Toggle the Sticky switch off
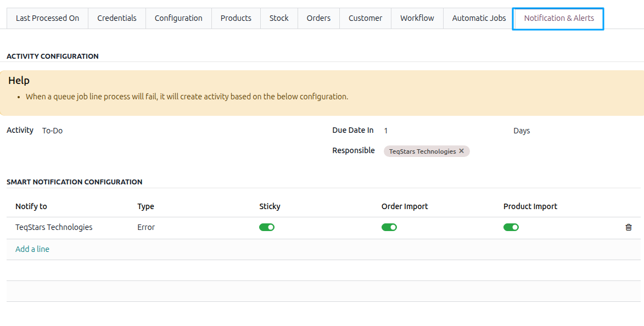644x326 pixels. click(267, 227)
